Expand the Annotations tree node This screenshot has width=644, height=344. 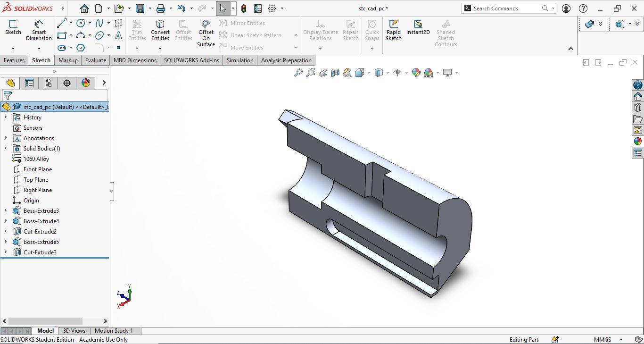6,138
